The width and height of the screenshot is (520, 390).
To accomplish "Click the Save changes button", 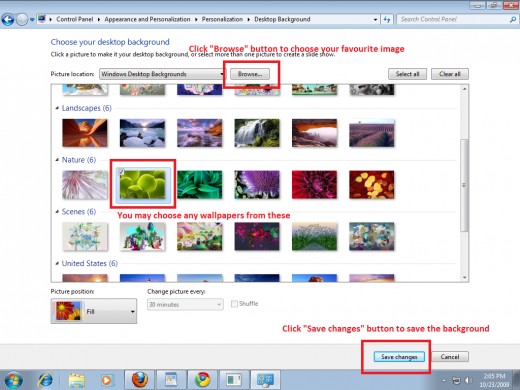I will (x=399, y=357).
